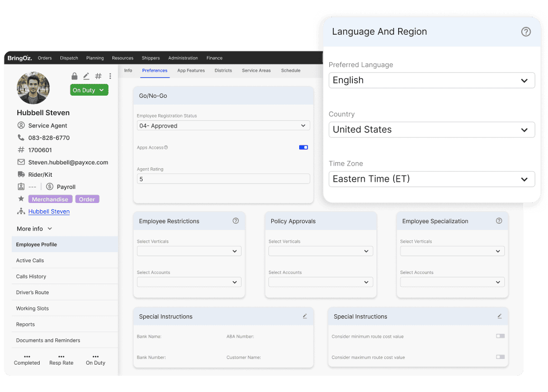Switch to the Districts tab

tap(223, 70)
